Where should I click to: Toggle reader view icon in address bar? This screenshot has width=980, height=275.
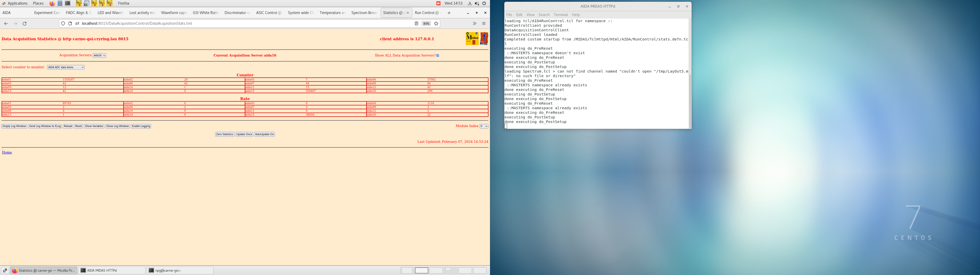point(416,23)
